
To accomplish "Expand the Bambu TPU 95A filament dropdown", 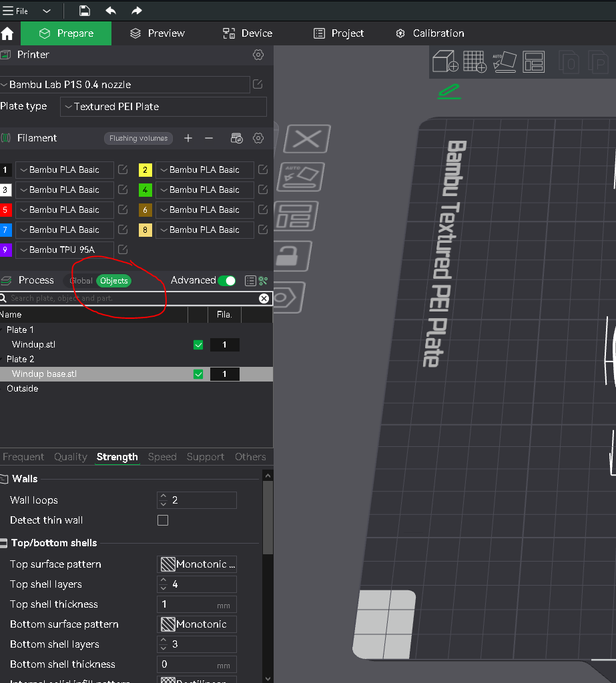I will [x=65, y=249].
